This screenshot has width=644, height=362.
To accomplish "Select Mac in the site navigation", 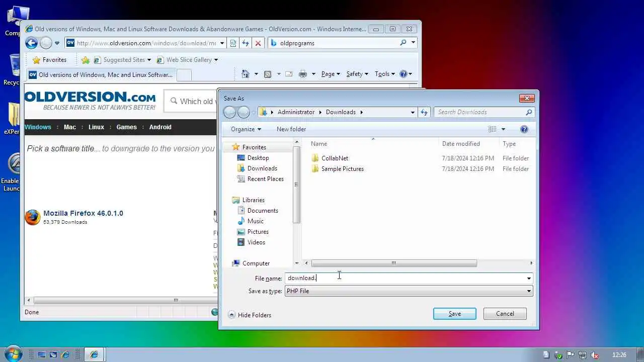I will pyautogui.click(x=70, y=127).
